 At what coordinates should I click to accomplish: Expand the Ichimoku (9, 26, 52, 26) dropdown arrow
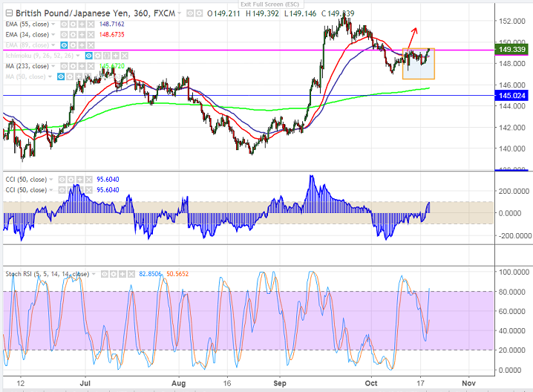78,56
